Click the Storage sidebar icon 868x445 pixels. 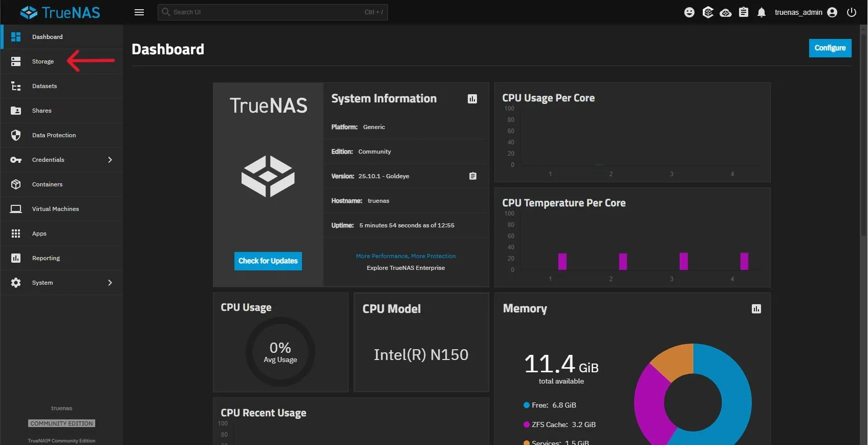pos(16,61)
